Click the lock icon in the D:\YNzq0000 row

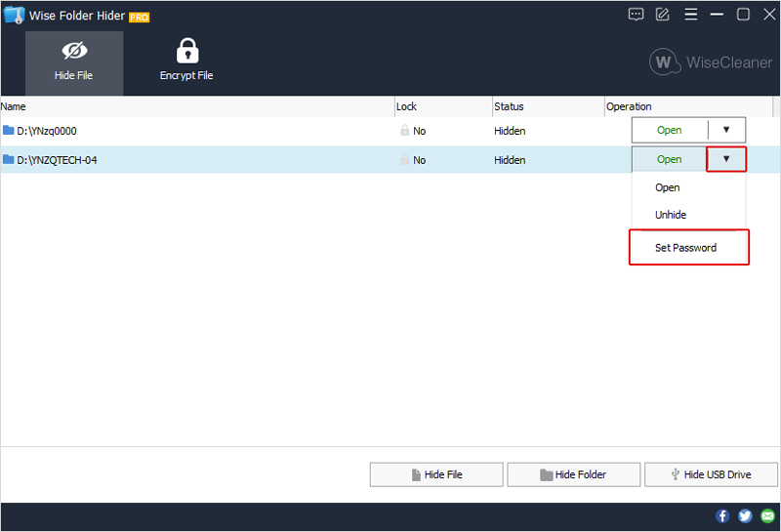(x=405, y=131)
